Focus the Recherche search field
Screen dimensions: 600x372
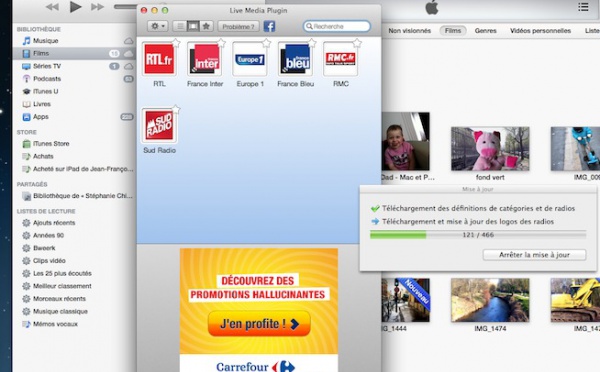(337, 26)
